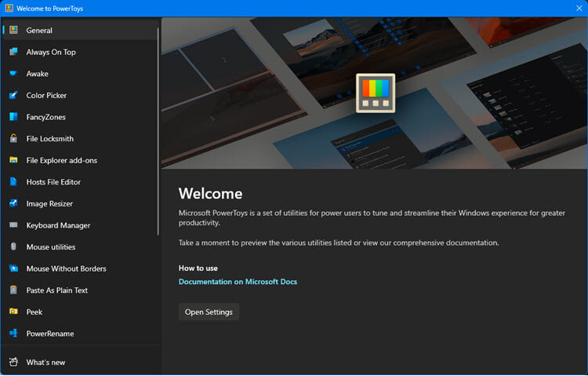Viewport: 588px width, 376px height.
Task: Click the How to use heading
Action: [x=198, y=268]
